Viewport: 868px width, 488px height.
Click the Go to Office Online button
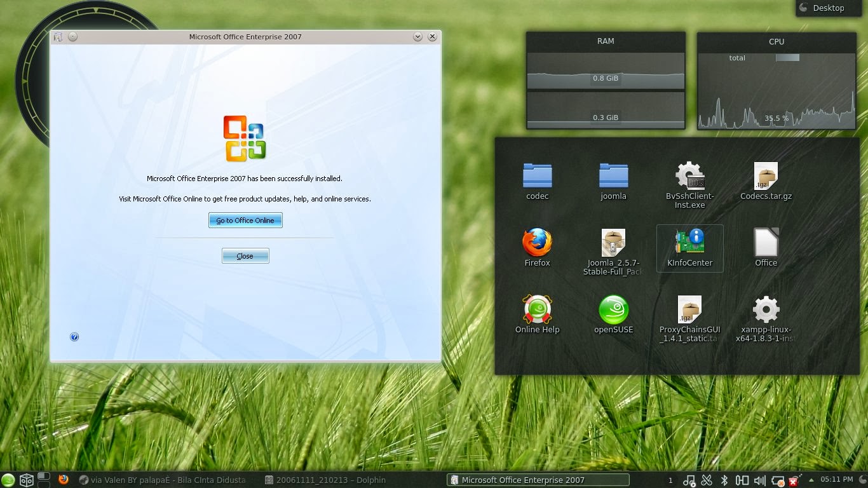(x=245, y=220)
